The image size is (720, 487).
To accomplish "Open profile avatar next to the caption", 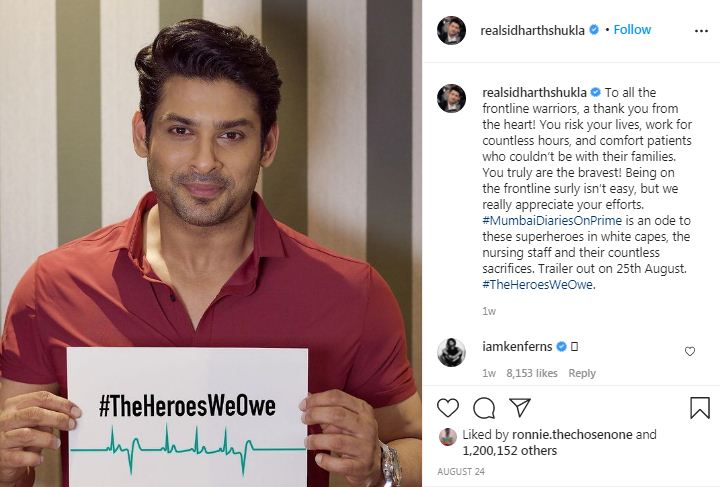I will (451, 98).
